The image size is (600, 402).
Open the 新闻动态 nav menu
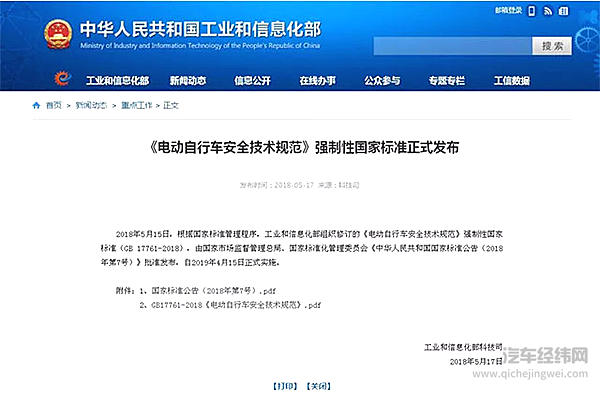point(188,81)
